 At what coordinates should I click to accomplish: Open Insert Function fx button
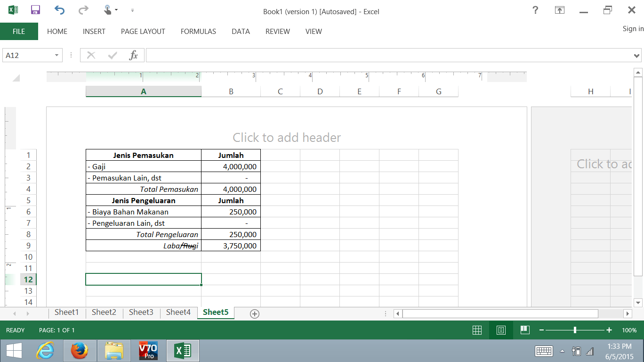134,56
